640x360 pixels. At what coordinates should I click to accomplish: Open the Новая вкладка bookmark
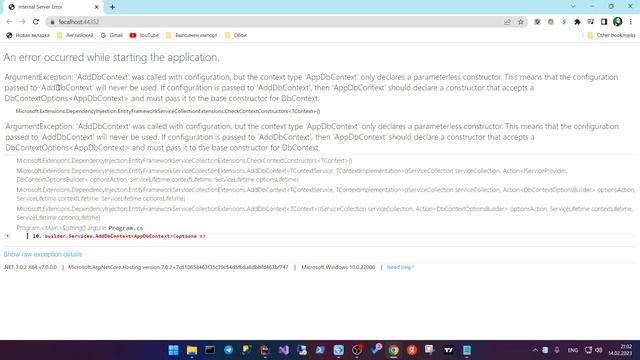pyautogui.click(x=28, y=36)
